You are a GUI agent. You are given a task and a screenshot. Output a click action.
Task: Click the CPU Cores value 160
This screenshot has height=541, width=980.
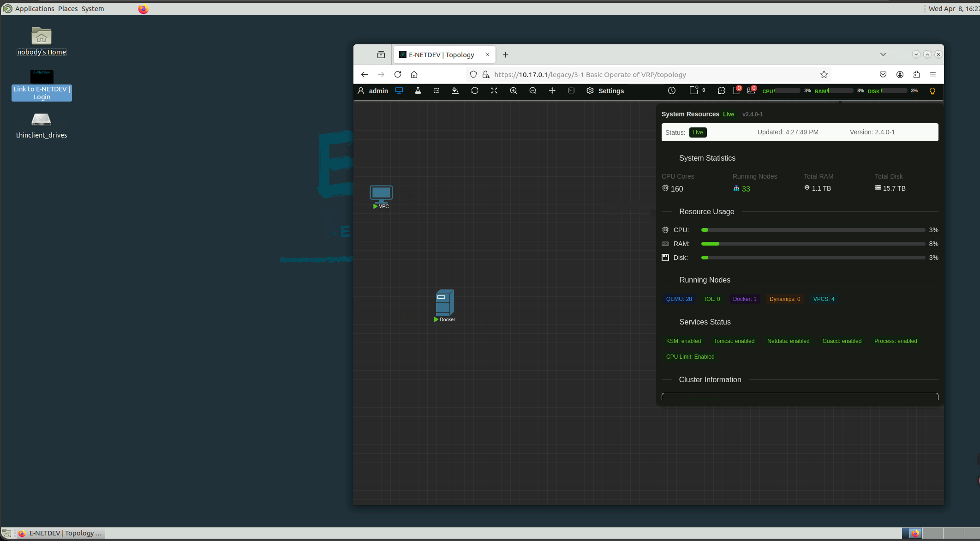677,189
